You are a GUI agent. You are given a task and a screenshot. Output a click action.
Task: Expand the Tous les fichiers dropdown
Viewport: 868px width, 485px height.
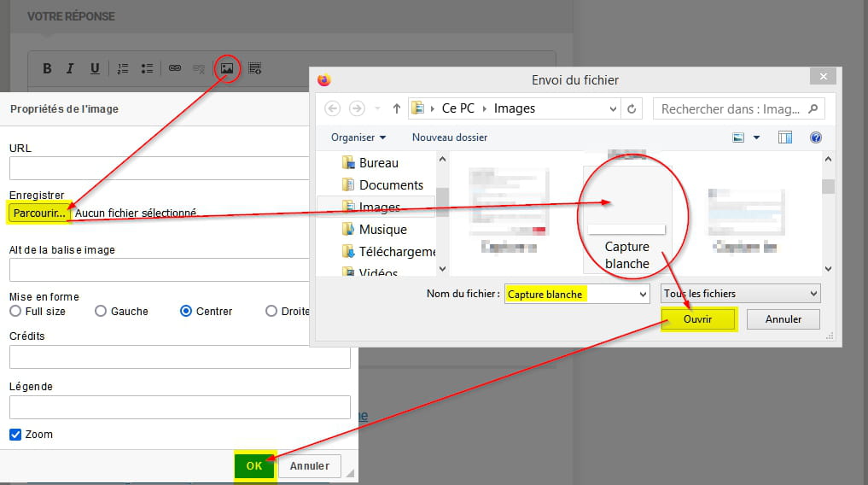pos(741,294)
